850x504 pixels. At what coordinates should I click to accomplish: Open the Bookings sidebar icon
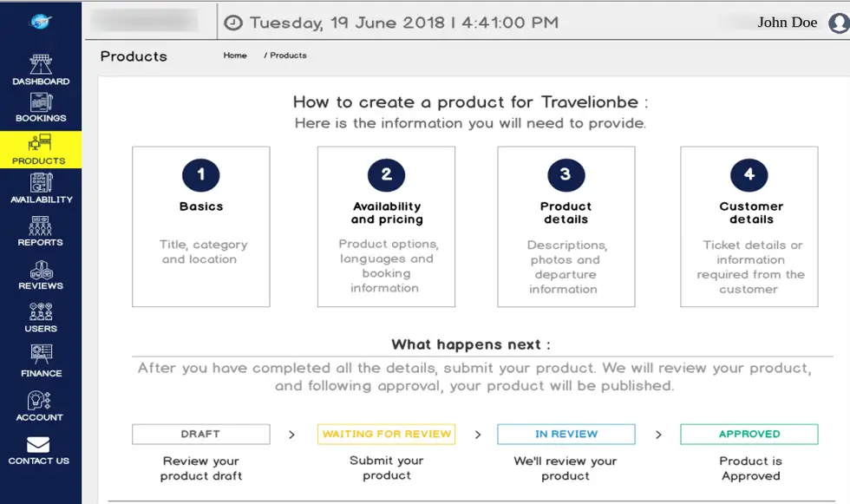42,101
